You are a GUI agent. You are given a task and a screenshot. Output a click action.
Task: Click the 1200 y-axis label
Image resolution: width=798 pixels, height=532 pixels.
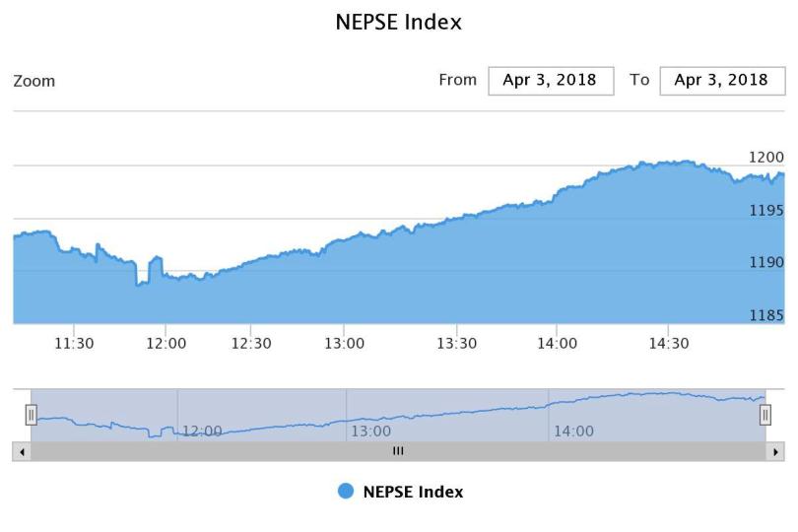[767, 158]
